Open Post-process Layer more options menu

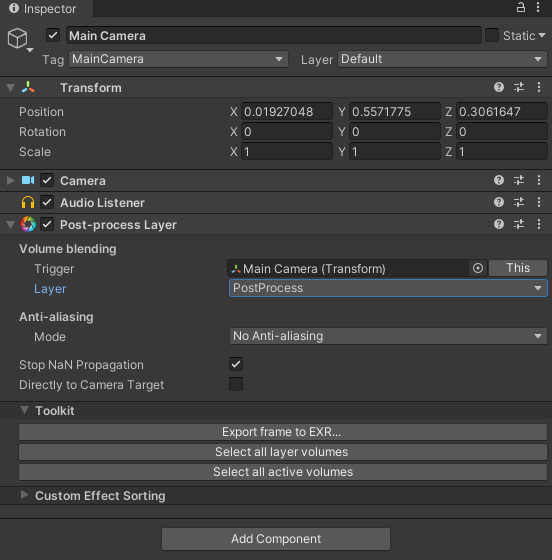[x=539, y=224]
